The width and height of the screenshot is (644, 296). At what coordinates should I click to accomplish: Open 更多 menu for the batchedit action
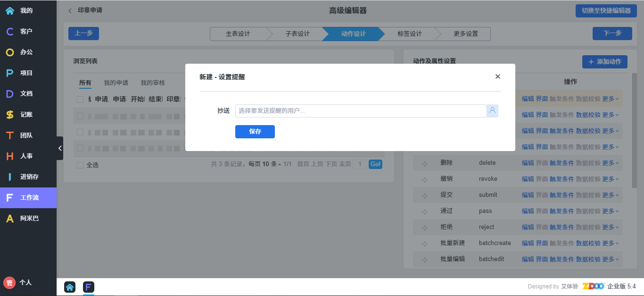click(610, 259)
